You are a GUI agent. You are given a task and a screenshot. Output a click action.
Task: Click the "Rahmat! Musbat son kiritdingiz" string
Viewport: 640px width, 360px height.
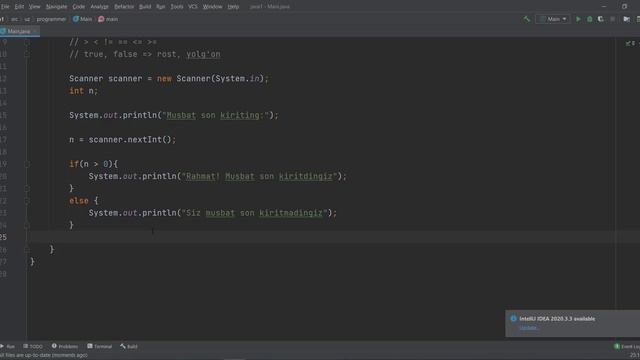pos(260,176)
